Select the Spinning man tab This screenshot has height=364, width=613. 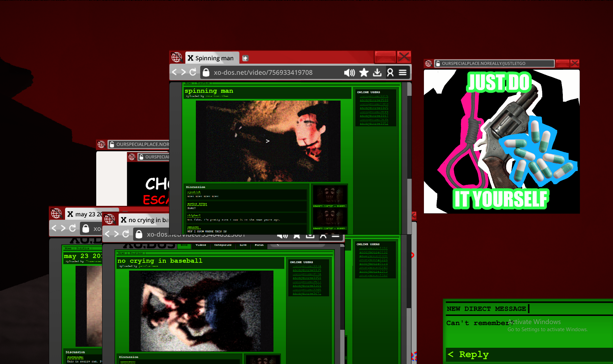(212, 58)
